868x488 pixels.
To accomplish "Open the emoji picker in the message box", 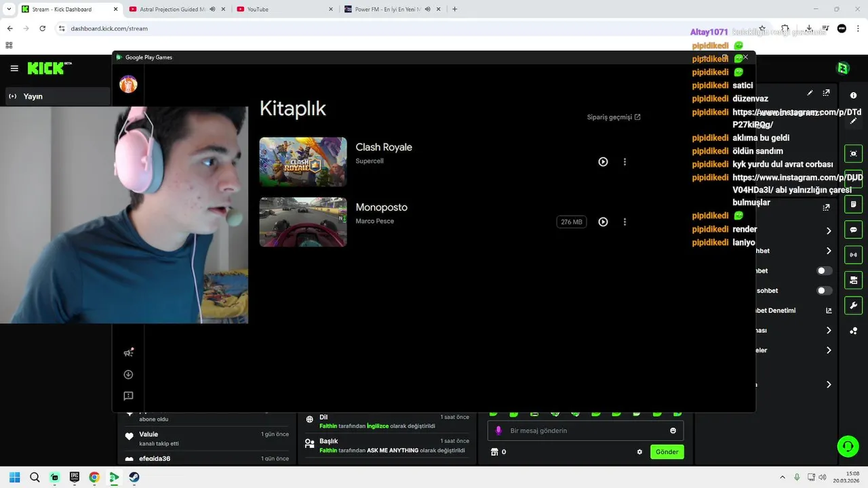I will pos(673,430).
